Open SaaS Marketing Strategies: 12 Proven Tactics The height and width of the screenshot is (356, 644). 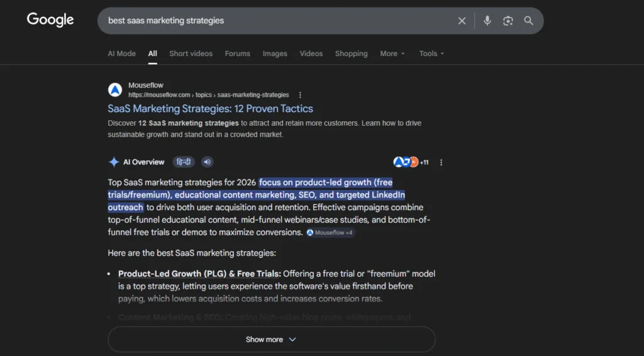pos(210,108)
